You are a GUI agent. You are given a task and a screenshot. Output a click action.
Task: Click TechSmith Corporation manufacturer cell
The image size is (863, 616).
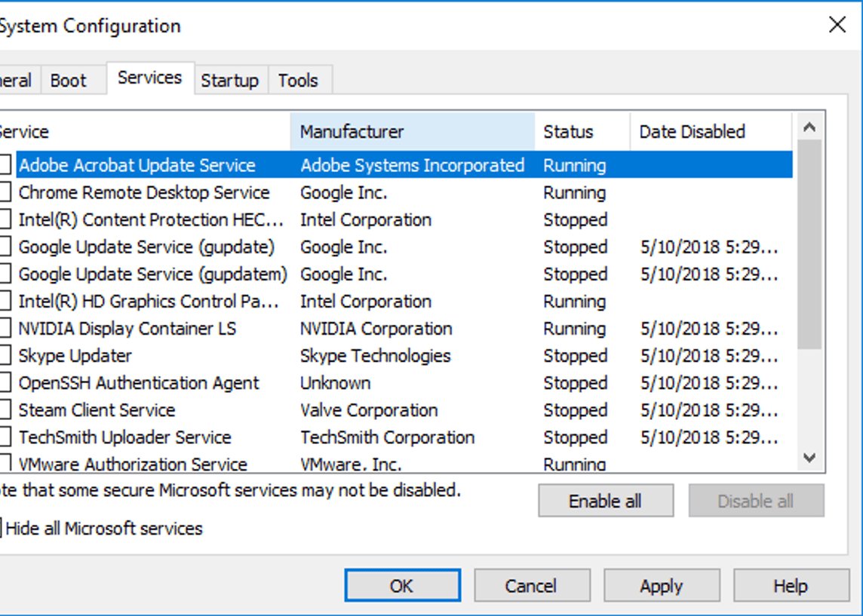point(388,437)
